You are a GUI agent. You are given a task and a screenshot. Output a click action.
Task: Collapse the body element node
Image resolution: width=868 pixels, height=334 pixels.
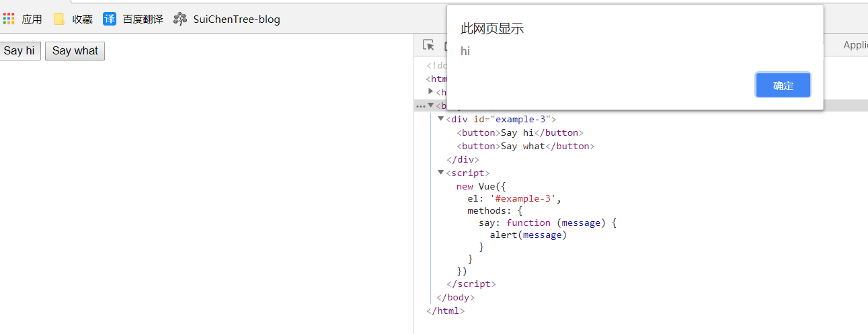[431, 105]
